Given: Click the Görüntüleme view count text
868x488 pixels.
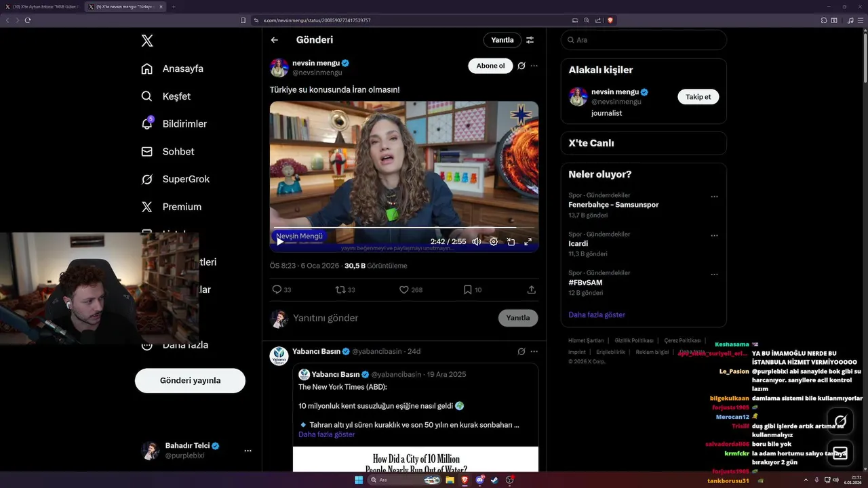Looking at the screenshot, I should 387,266.
